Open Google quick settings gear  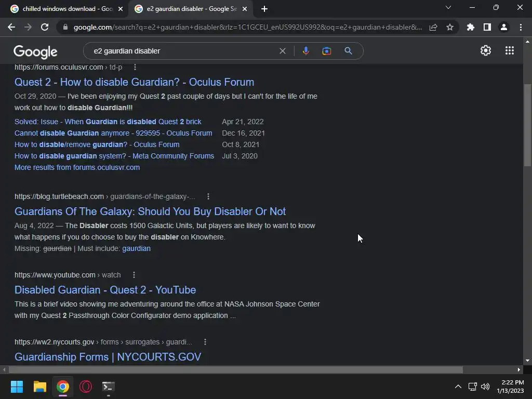(486, 50)
